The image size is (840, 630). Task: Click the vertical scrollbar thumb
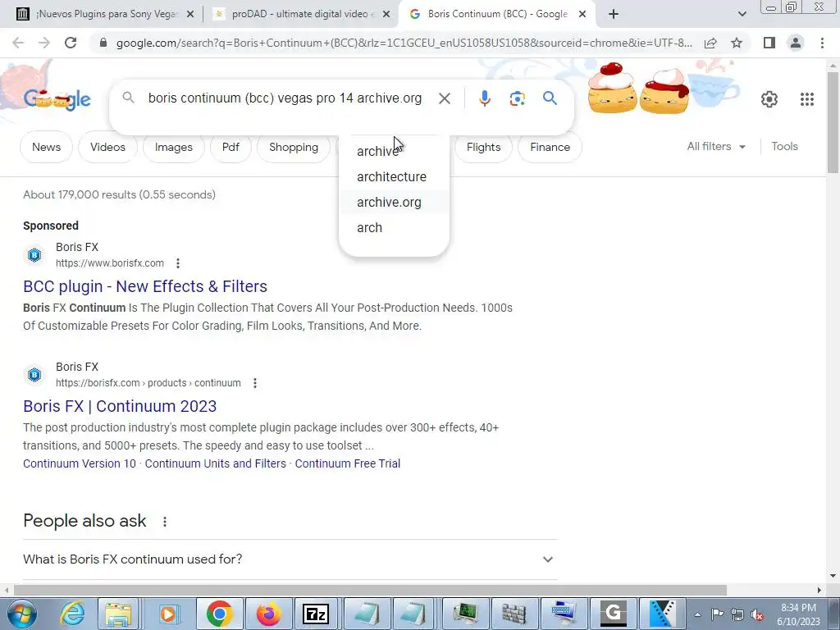(x=833, y=123)
